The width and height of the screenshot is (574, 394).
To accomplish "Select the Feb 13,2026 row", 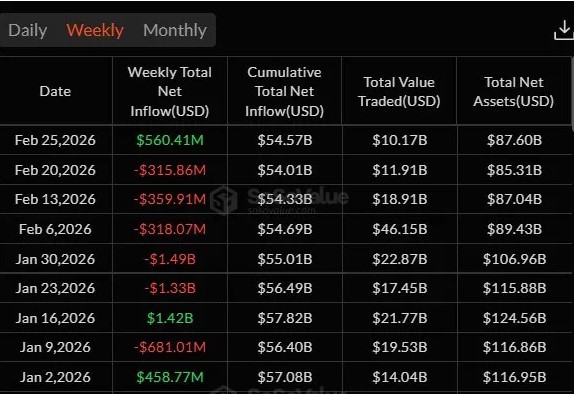I will (286, 199).
